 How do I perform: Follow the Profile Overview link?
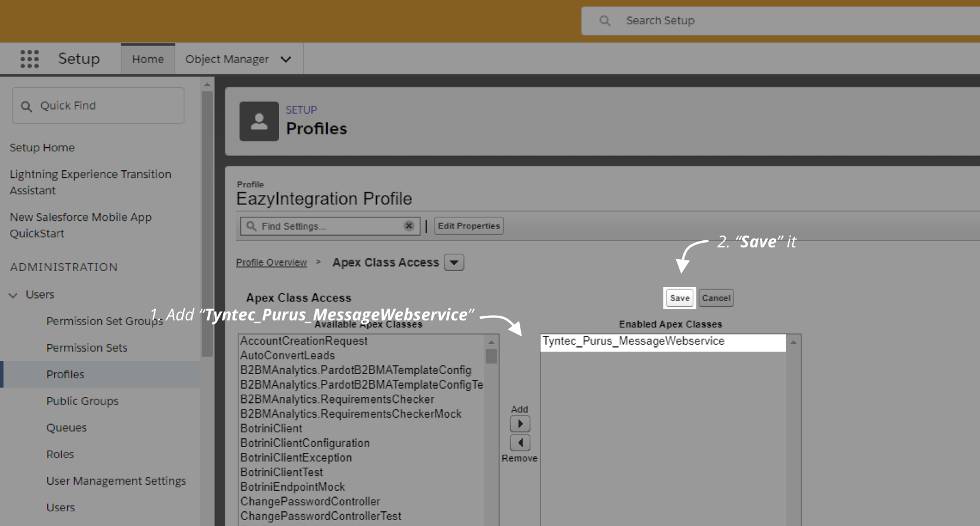coord(271,263)
